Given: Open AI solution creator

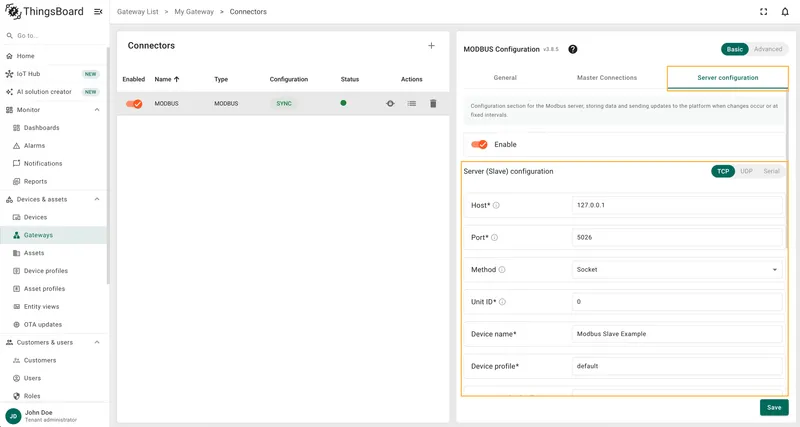Looking at the screenshot, I should [x=54, y=92].
